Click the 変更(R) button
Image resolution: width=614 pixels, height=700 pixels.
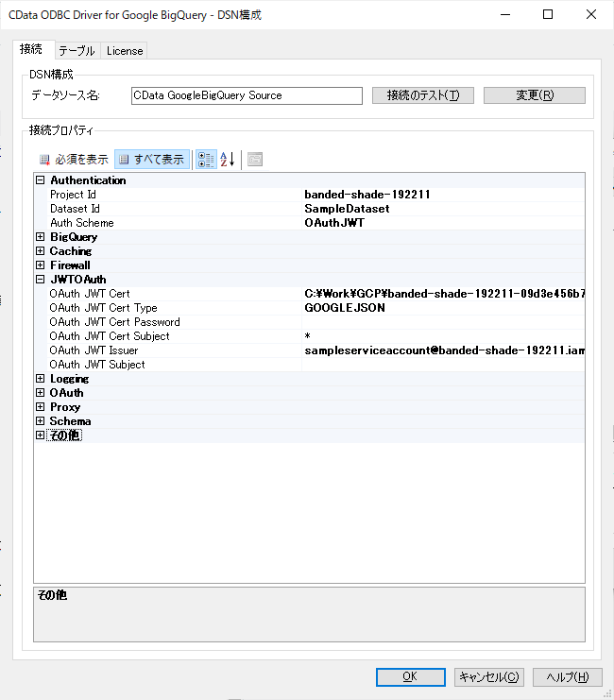535,95
